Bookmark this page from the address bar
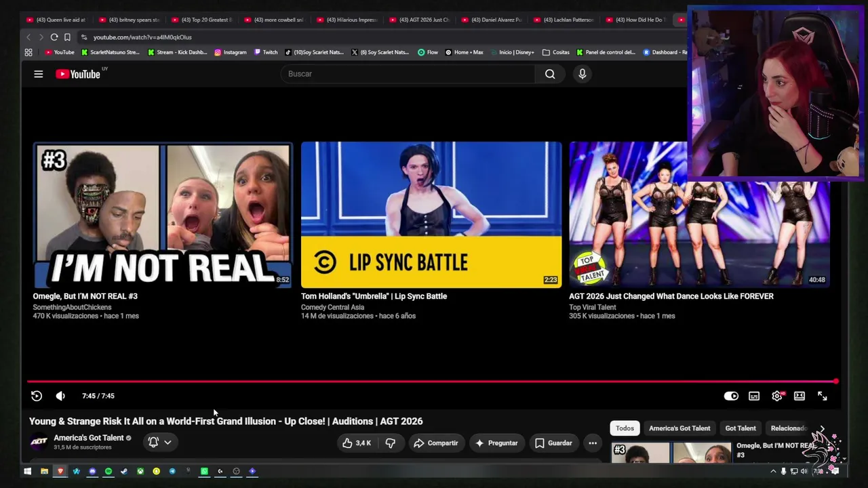868x488 pixels. point(67,37)
